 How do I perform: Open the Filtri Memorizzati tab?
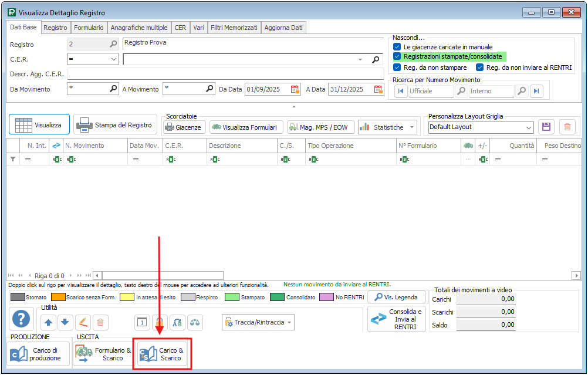pos(234,28)
